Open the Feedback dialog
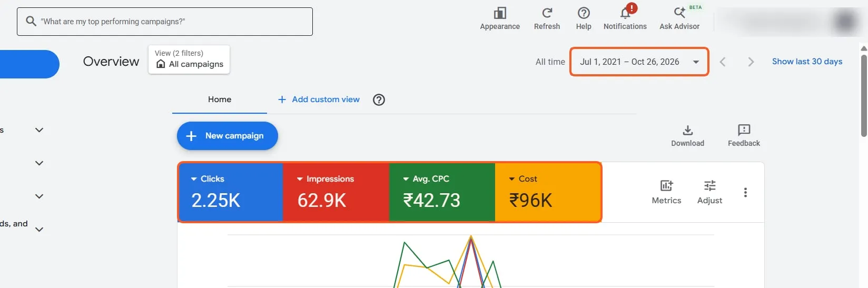The image size is (868, 288). click(x=744, y=136)
